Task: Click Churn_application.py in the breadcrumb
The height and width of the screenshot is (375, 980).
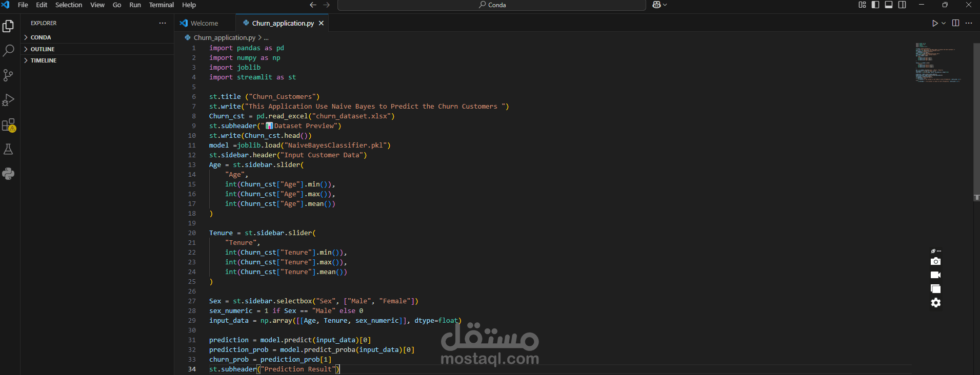Action: (x=224, y=37)
